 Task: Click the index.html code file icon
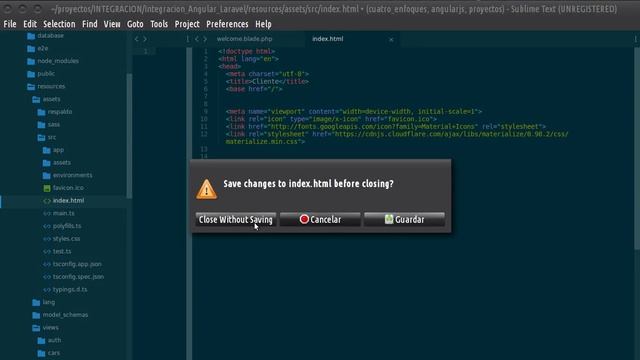click(47, 201)
